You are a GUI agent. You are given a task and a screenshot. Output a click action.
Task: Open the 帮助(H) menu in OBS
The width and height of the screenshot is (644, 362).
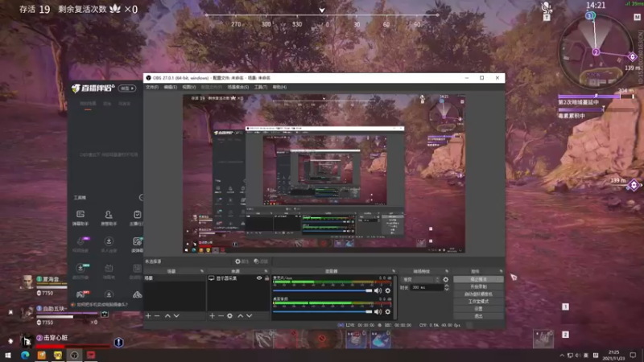279,87
